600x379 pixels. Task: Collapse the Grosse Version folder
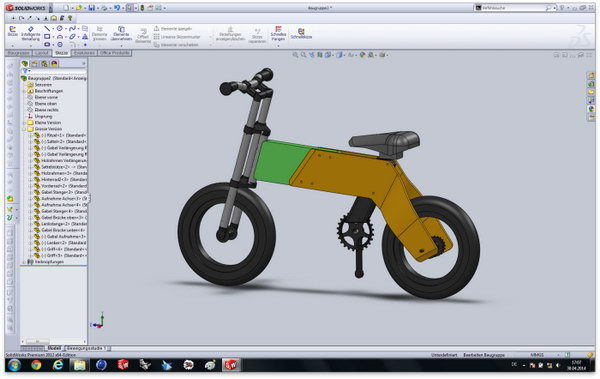(x=24, y=129)
